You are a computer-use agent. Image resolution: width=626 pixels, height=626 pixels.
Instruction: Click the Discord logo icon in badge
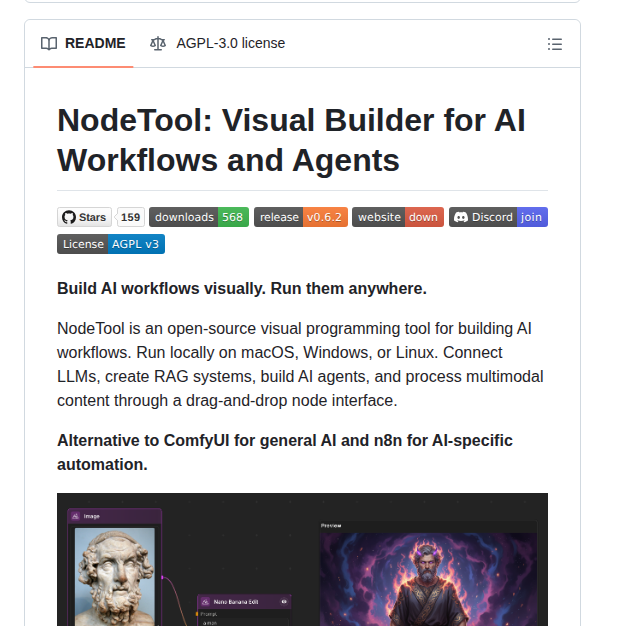(461, 217)
